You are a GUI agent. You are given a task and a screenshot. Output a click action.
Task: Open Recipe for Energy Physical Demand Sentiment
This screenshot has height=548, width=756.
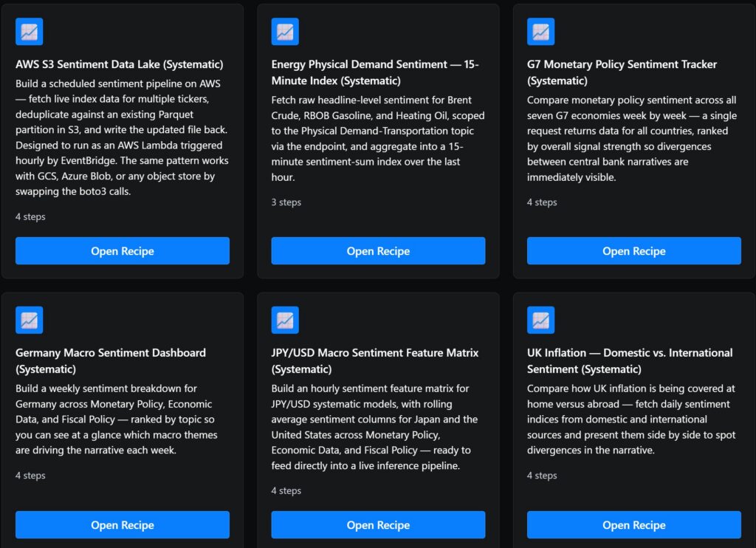point(378,251)
